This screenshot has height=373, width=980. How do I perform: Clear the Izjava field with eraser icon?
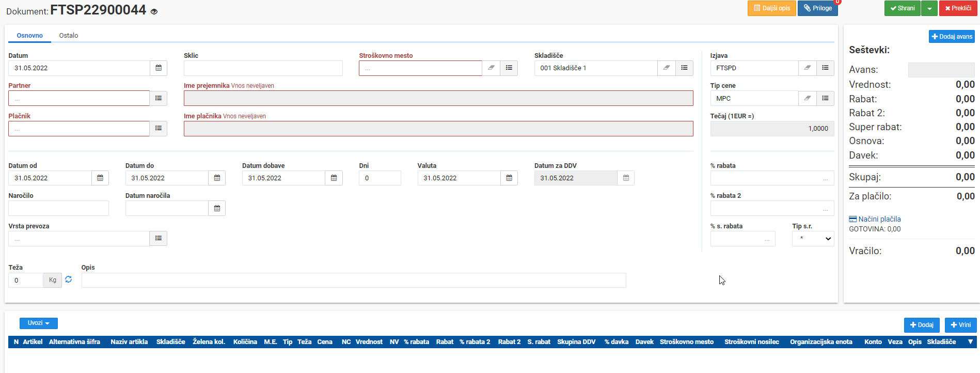click(808, 68)
